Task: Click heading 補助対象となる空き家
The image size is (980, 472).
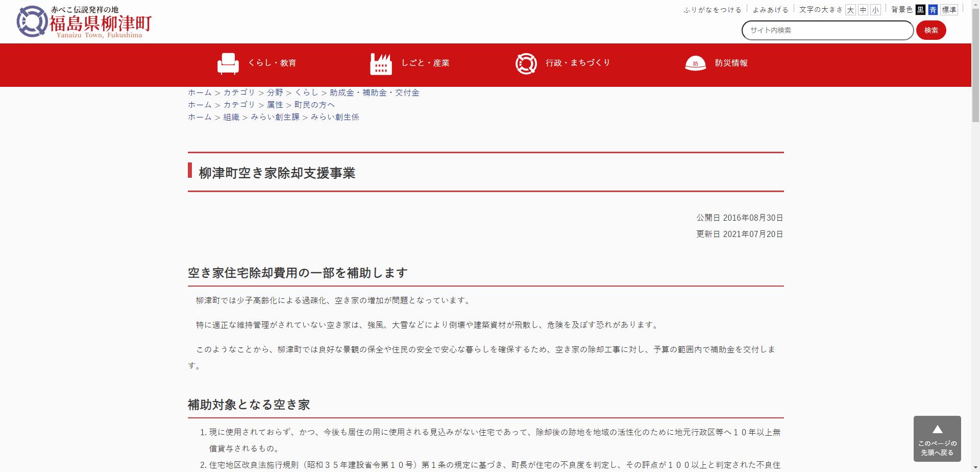Action: [x=249, y=405]
